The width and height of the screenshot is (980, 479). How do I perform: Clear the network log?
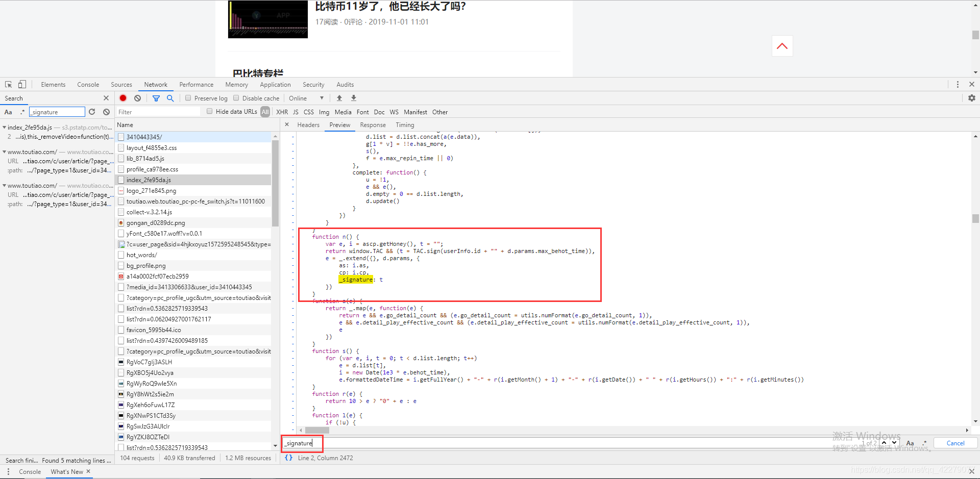coord(137,98)
